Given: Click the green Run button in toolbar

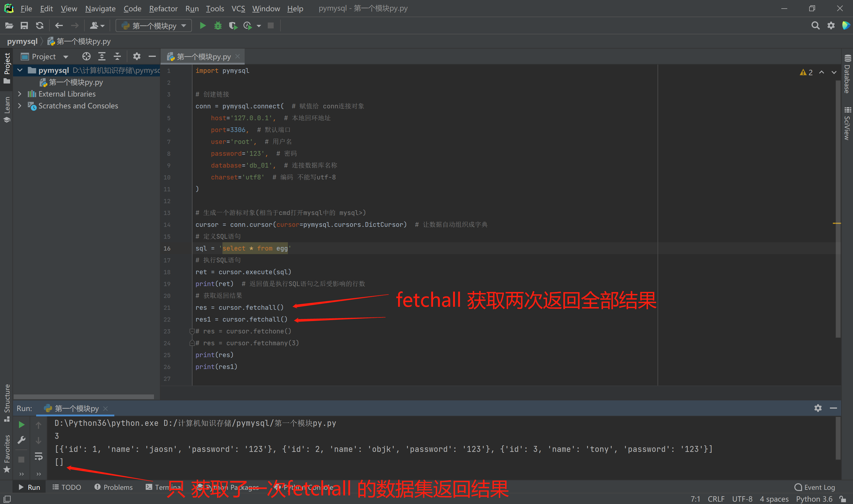Looking at the screenshot, I should click(203, 25).
